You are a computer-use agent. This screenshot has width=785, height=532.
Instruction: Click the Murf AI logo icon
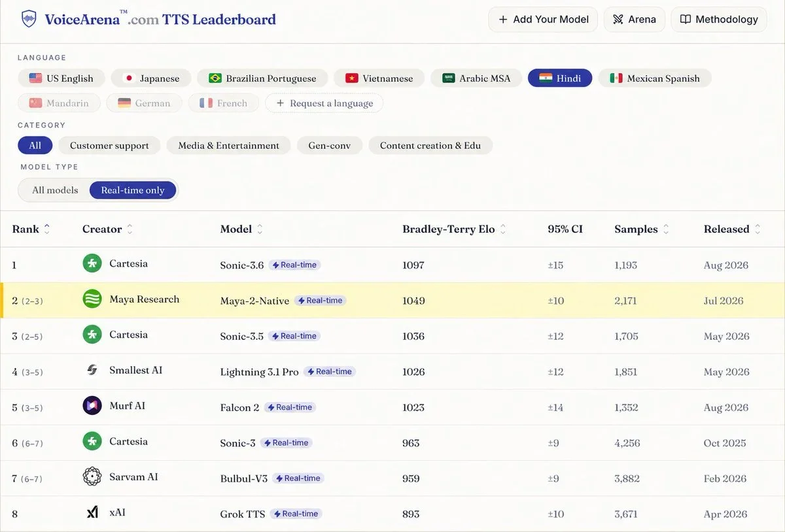[x=92, y=406]
